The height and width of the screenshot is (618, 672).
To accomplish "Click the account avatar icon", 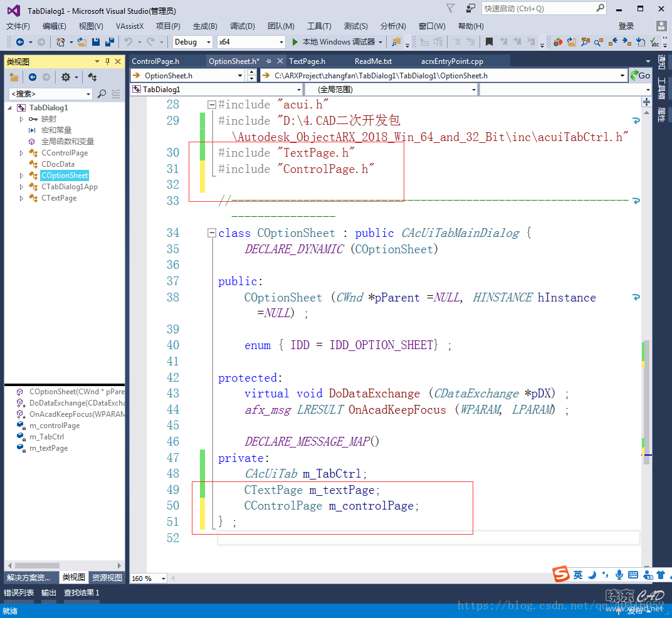I will [661, 26].
